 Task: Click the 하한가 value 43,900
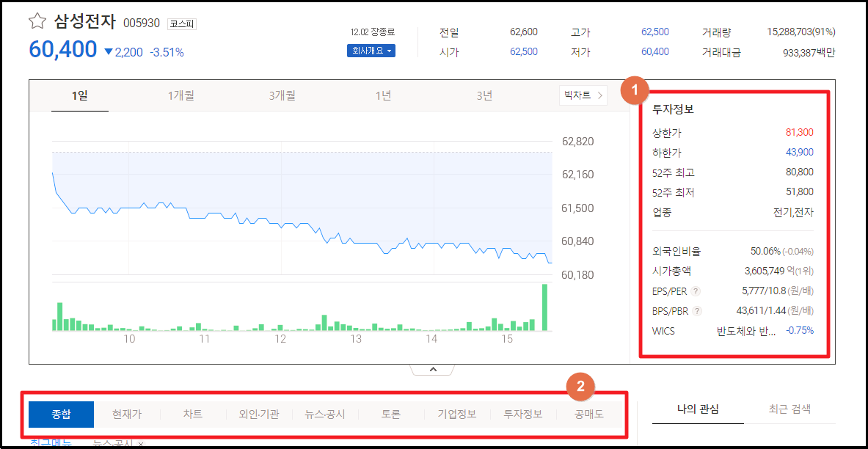tap(799, 153)
